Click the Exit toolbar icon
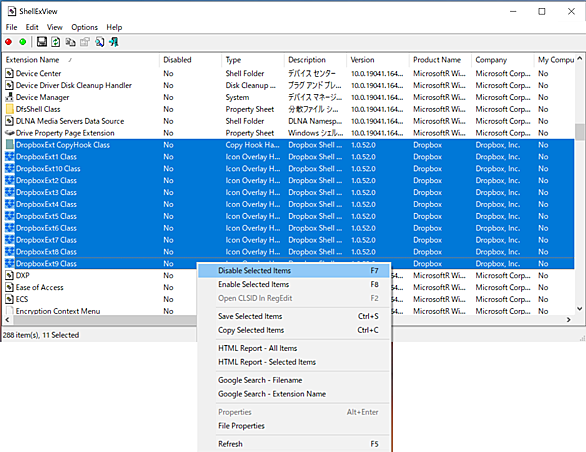586x452 pixels. pyautogui.click(x=114, y=42)
